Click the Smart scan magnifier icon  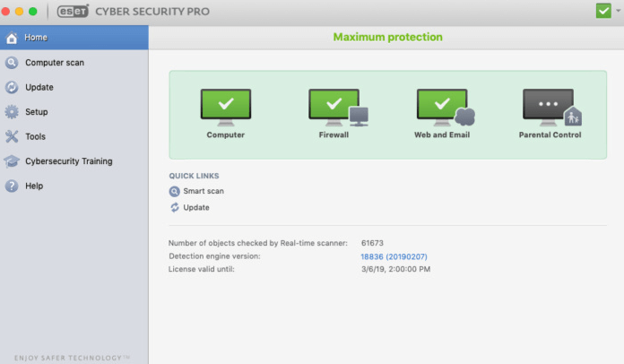(174, 191)
